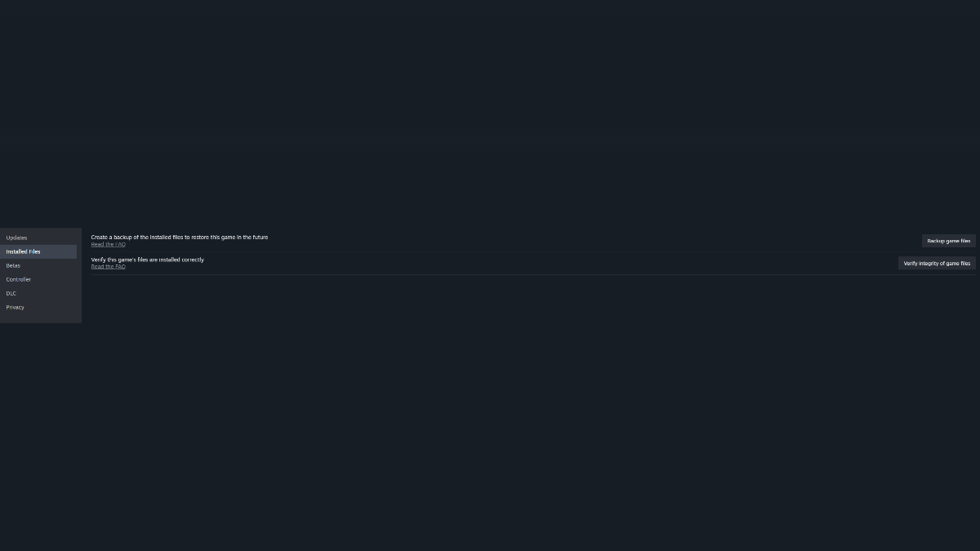This screenshot has width=980, height=551.
Task: Click the highlighted Installed Files sidebar entry
Action: coord(38,251)
